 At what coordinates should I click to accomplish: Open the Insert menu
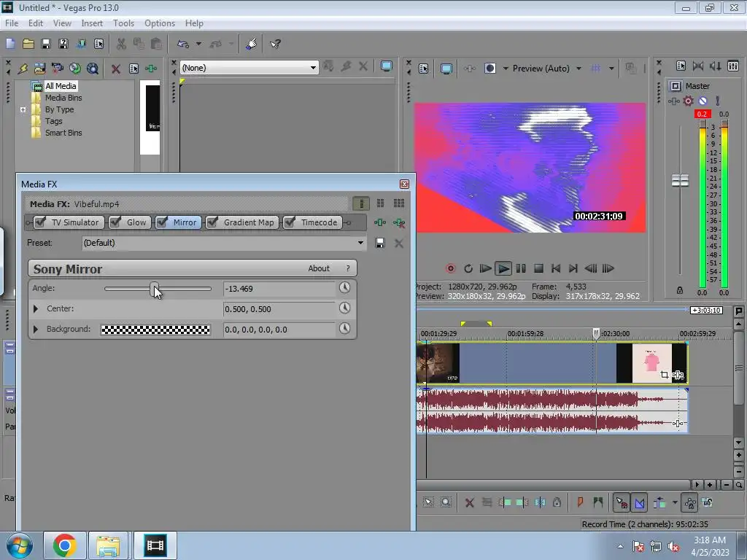click(x=92, y=23)
